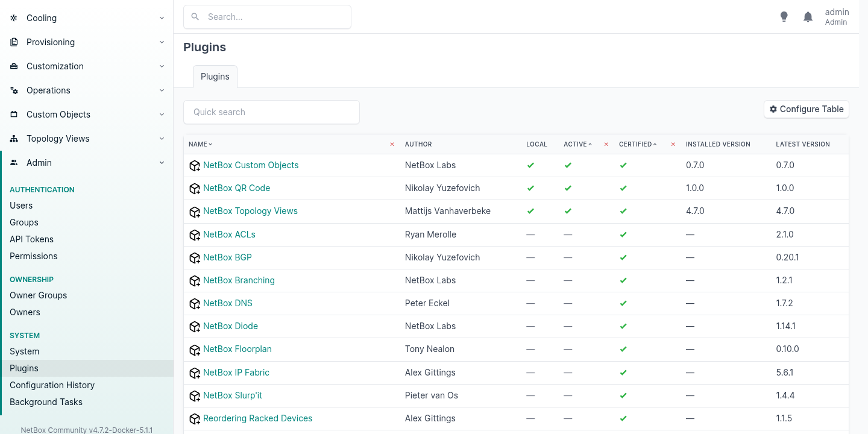Open Owner Groups in the Ownership section

38,295
